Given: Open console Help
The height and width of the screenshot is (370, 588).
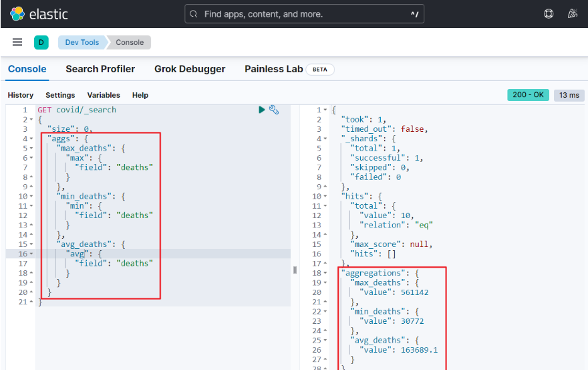Looking at the screenshot, I should [x=140, y=96].
